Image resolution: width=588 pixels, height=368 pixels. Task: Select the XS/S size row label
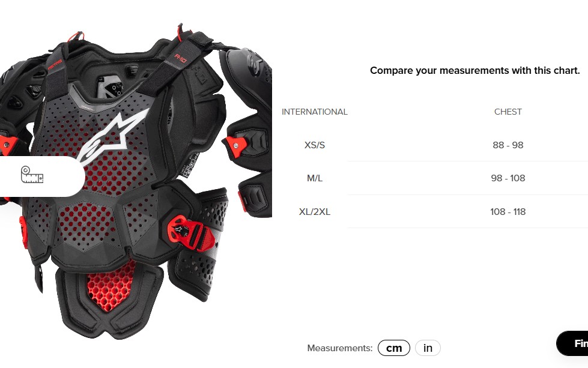pyautogui.click(x=314, y=145)
